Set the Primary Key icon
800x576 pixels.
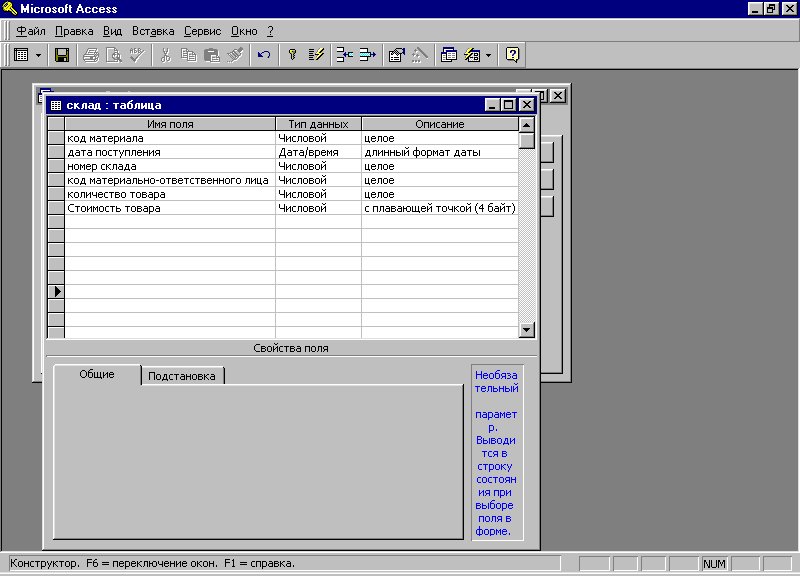click(292, 55)
